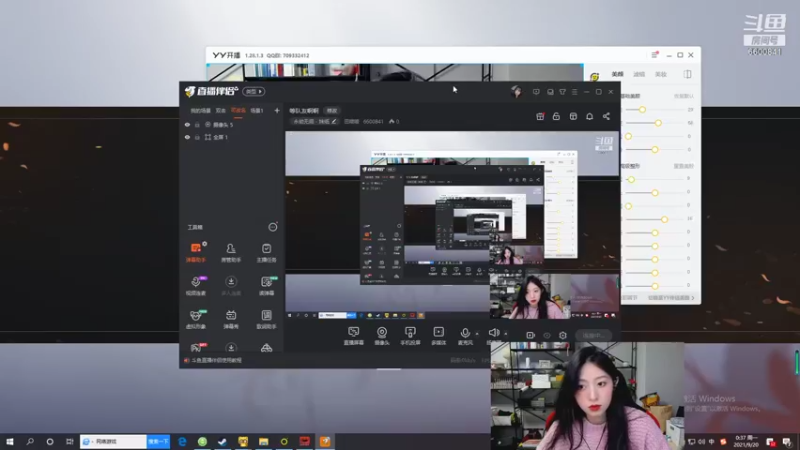Open the pill dropdown beside the companion logo
Screen dimensions: 800x450
254,92
